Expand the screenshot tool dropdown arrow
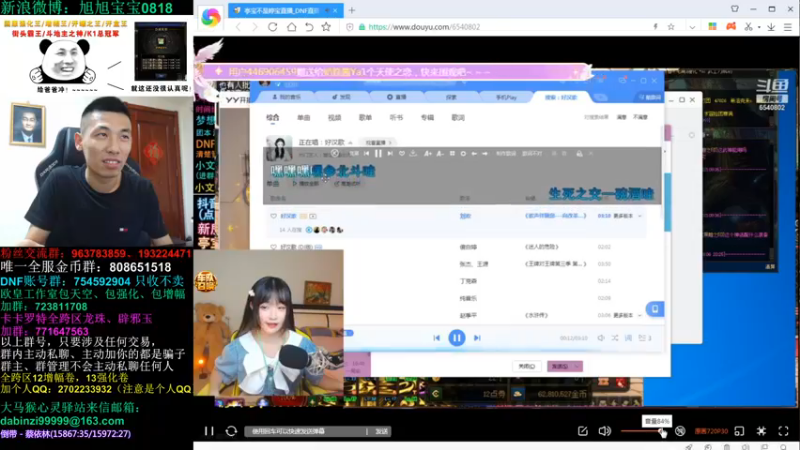This screenshot has width=800, height=450. 759,27
